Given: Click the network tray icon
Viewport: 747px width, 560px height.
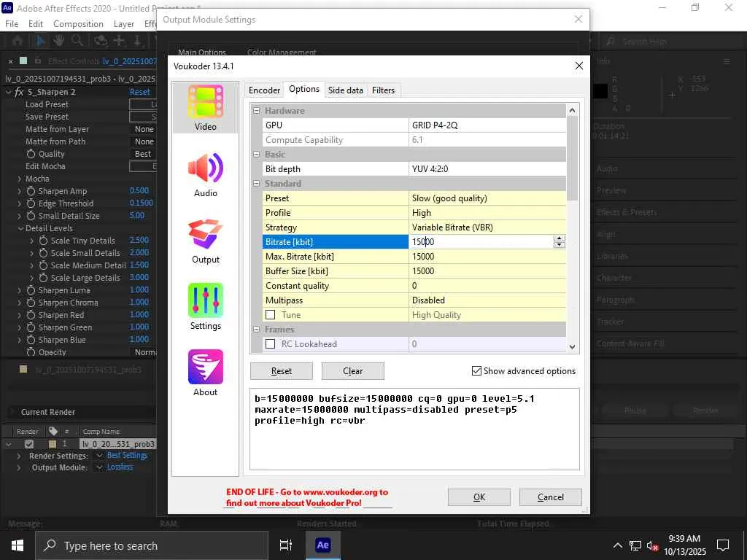Looking at the screenshot, I should tap(635, 545).
